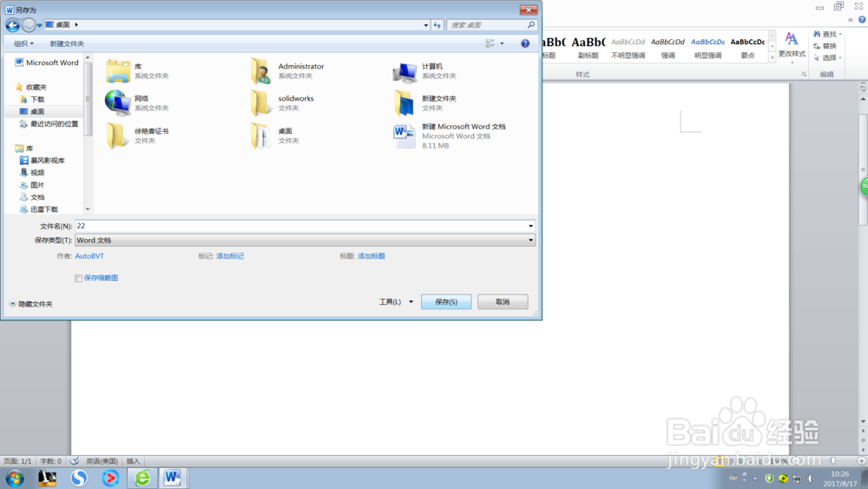The height and width of the screenshot is (489, 868).
Task: Click 新建文件夹 toolbar button
Action: tap(67, 43)
